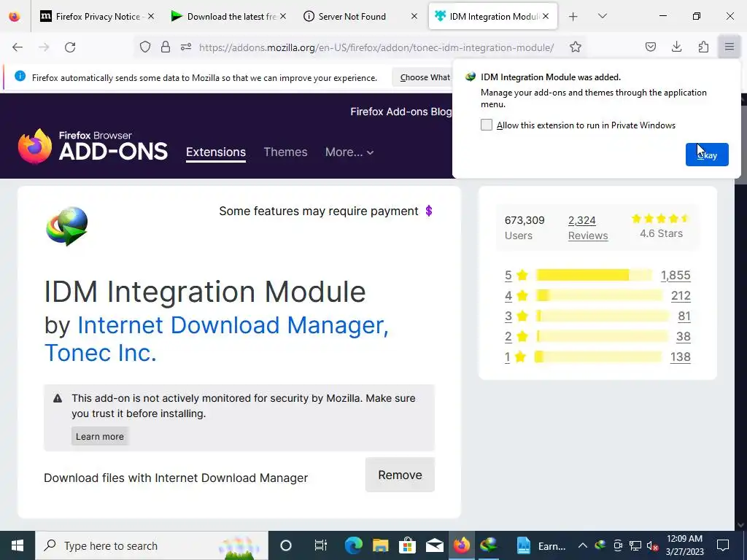Screen dimensions: 747x560
Task: Open the 2,324 Reviews link
Action: pyautogui.click(x=588, y=227)
